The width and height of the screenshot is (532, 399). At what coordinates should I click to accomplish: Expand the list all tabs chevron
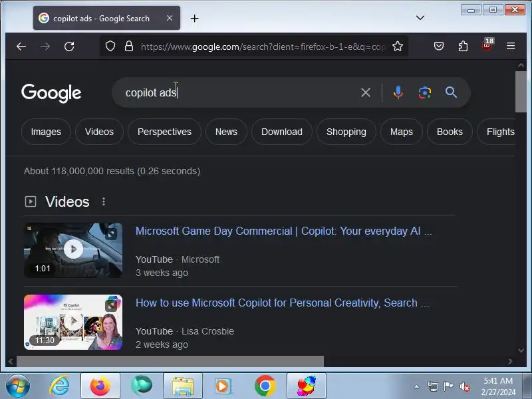[x=420, y=18]
